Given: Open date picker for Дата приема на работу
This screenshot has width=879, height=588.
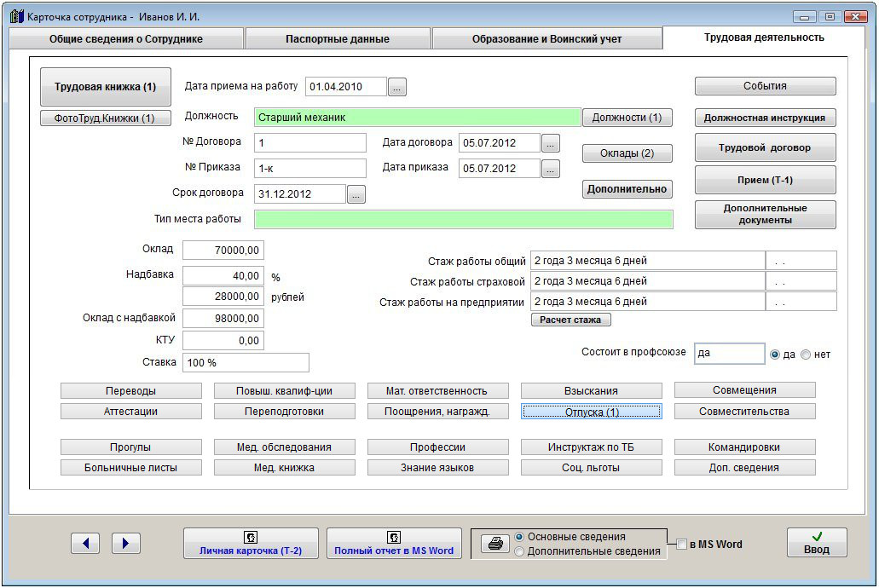Looking at the screenshot, I should pyautogui.click(x=398, y=86).
